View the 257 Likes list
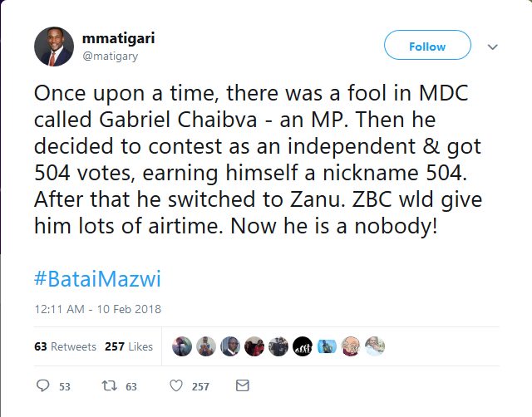Screen dimensions: 532x417 [129, 346]
